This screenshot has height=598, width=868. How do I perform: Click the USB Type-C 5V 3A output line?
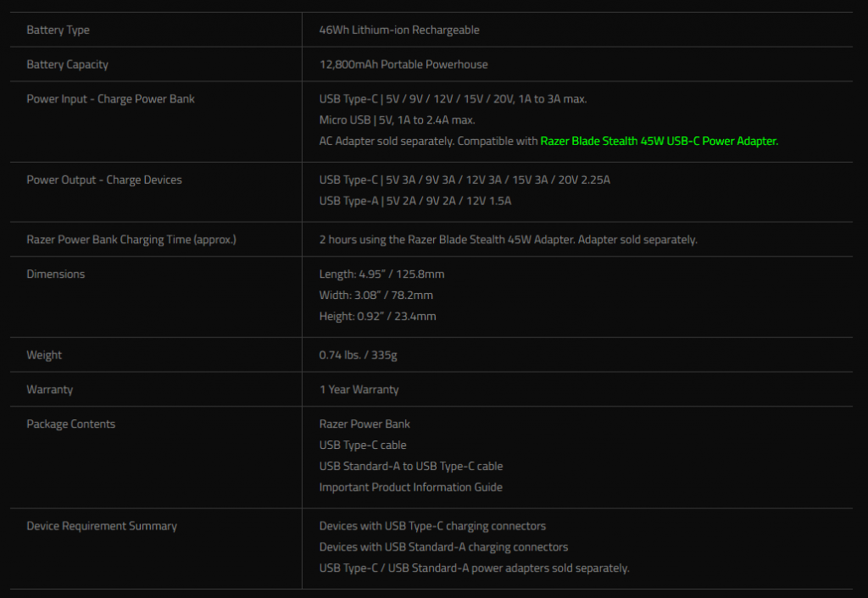(x=465, y=180)
